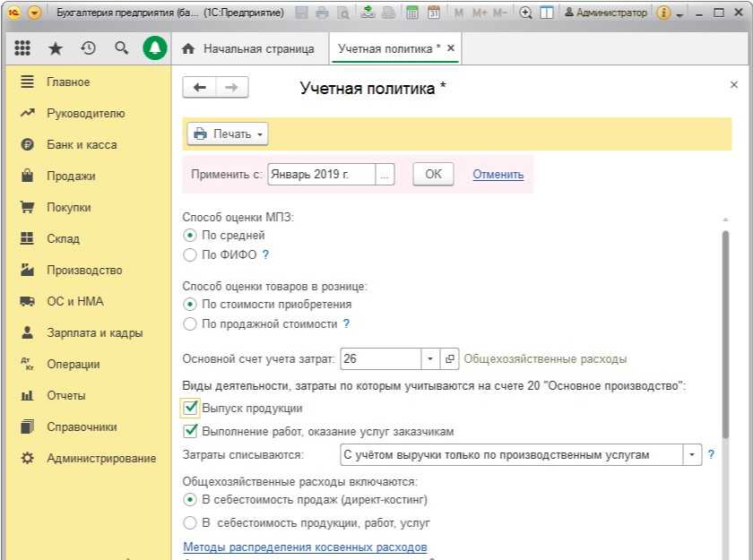
Task: Open the Производство section in sidebar
Action: [84, 270]
